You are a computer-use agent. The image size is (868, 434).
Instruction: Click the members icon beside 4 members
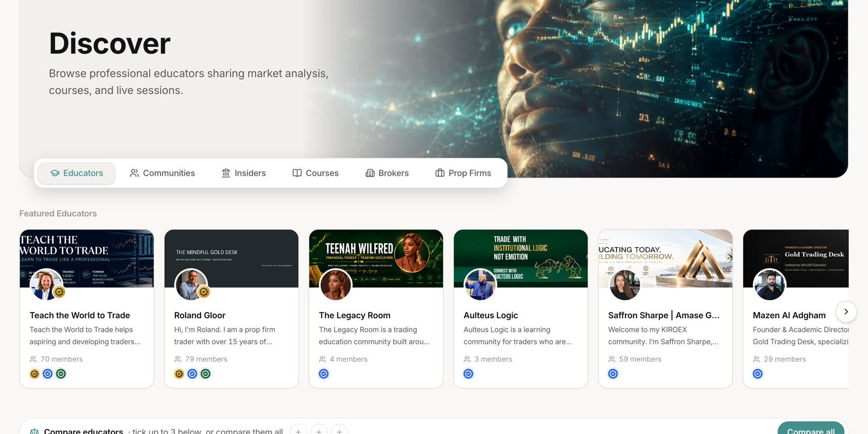pos(322,359)
